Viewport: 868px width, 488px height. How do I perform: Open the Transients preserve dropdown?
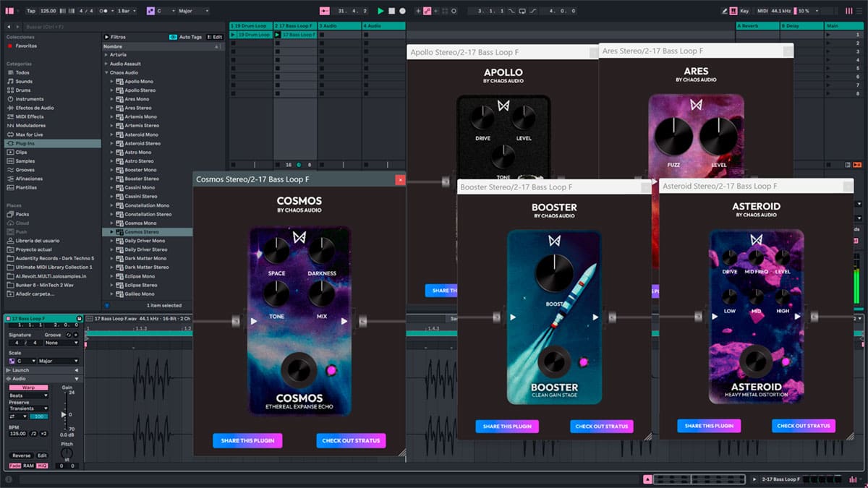(x=28, y=408)
